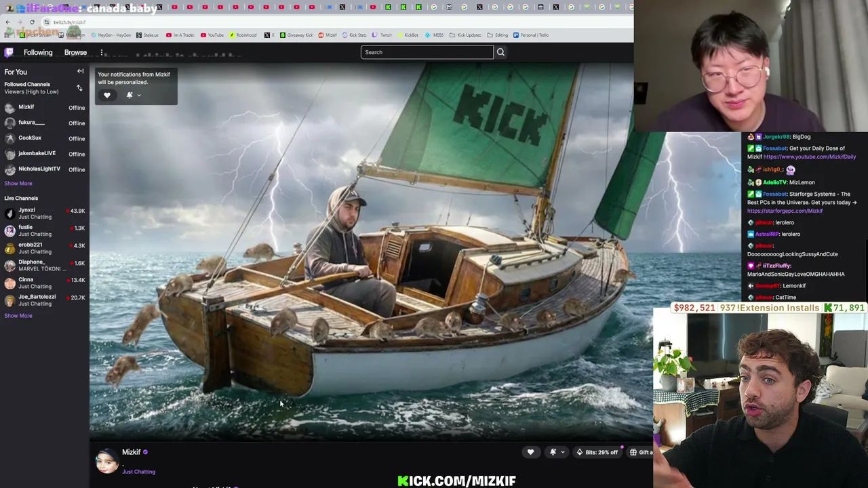Open the NicholasLightTV followed channel

44,169
